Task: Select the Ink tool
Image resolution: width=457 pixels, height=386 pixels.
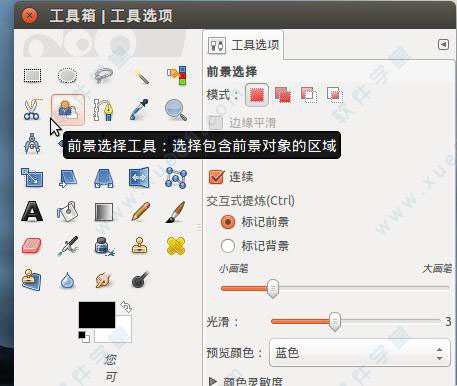Action: pos(104,246)
